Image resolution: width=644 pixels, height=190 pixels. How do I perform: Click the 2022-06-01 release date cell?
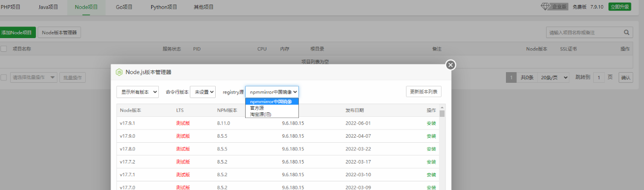click(x=358, y=123)
